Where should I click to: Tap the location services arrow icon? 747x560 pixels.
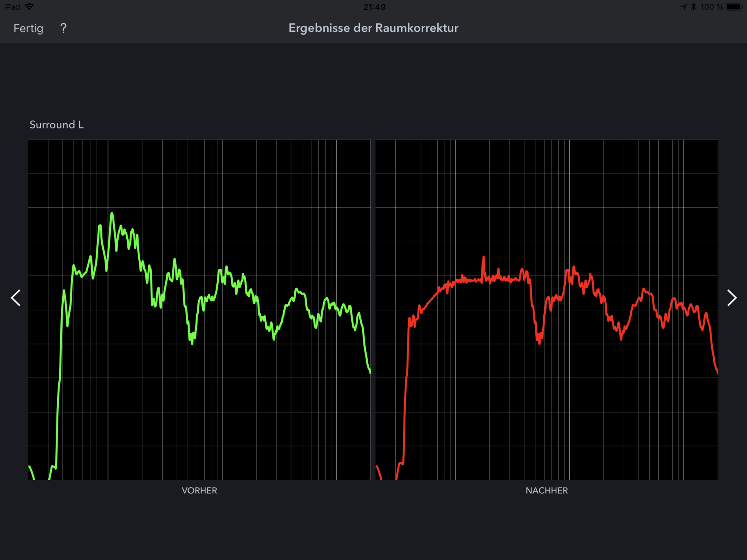[x=684, y=7]
